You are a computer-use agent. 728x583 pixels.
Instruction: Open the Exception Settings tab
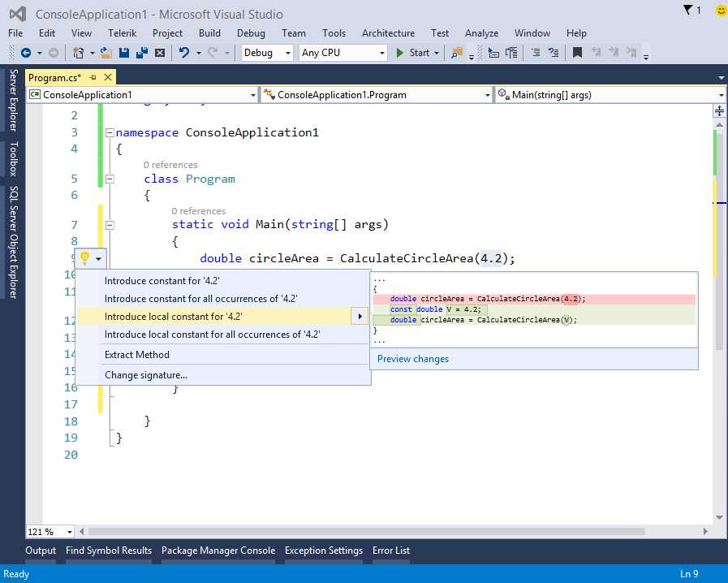[x=324, y=551]
